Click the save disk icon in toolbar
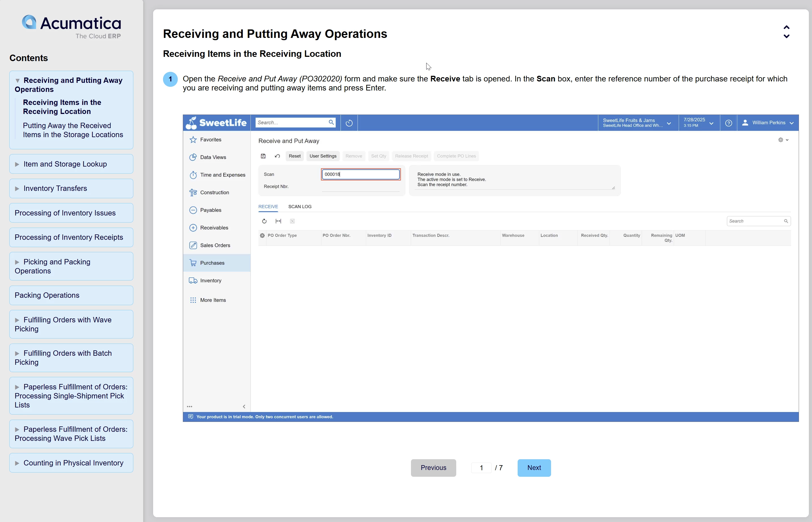812x522 pixels. [263, 156]
